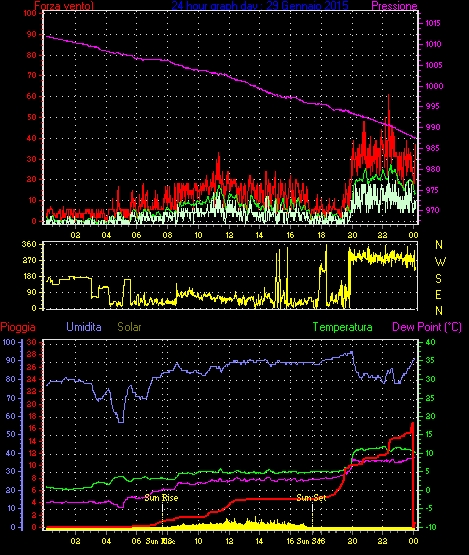Click the W compass label beside wind direction
The image size is (469, 555).
pyautogui.click(x=440, y=262)
